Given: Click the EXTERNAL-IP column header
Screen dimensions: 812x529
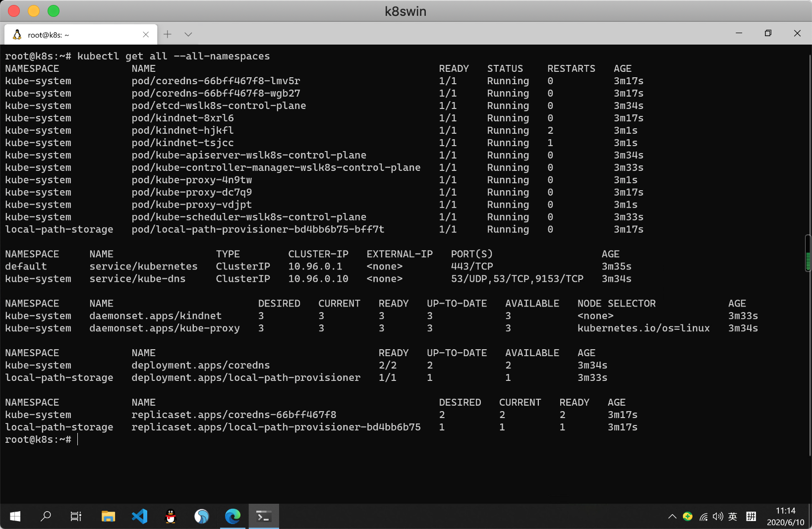Looking at the screenshot, I should (x=400, y=254).
